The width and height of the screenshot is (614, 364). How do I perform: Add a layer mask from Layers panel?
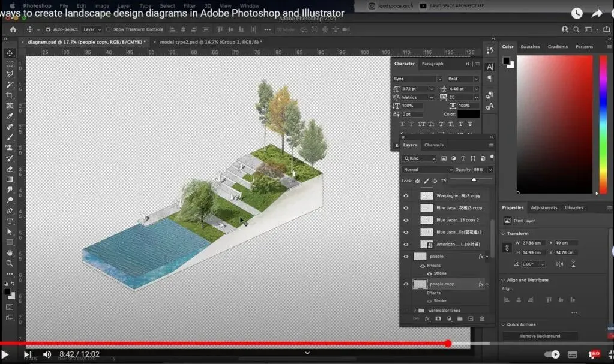point(438,318)
